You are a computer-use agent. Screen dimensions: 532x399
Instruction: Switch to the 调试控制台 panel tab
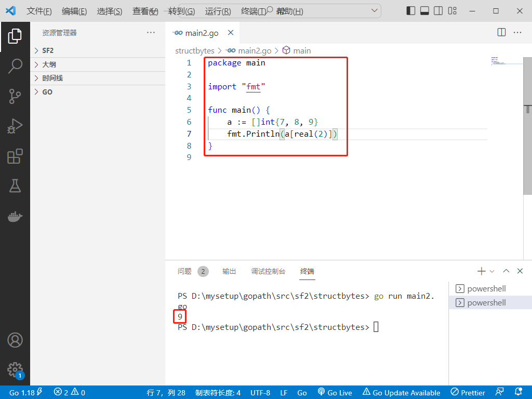[x=268, y=271]
